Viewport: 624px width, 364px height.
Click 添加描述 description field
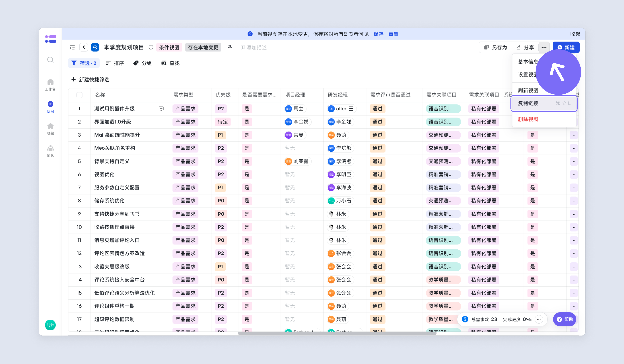(254, 47)
